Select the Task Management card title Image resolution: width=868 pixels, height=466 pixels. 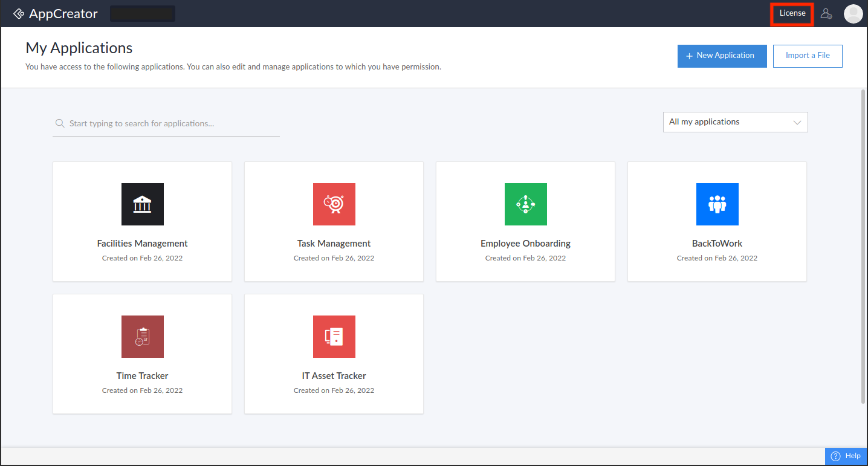point(334,244)
